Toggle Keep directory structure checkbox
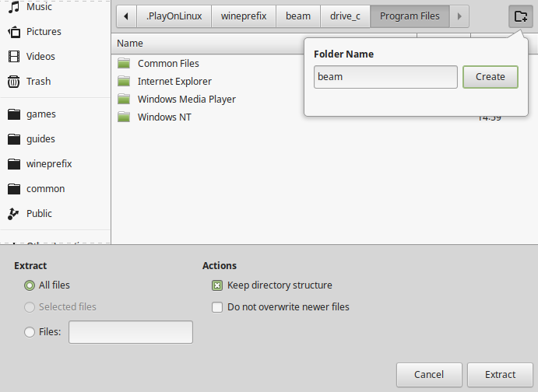Screen dimensions: 538x392 (x=217, y=285)
